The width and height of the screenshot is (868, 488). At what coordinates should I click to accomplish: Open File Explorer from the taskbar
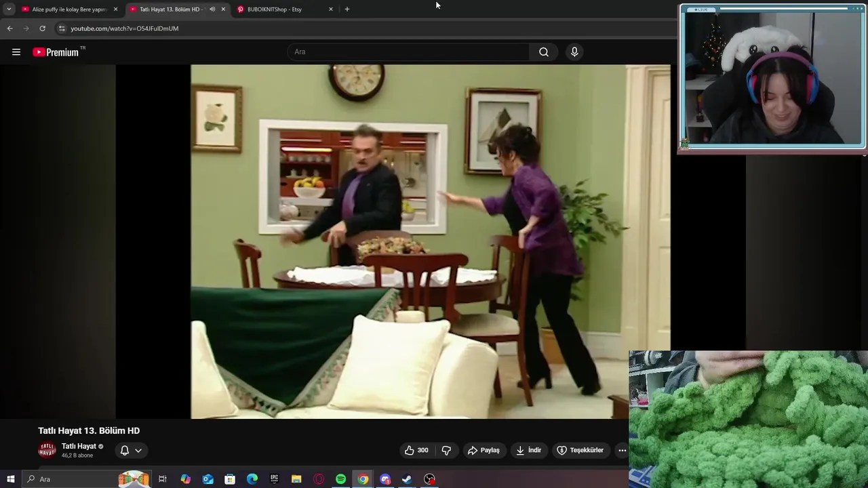[296, 479]
